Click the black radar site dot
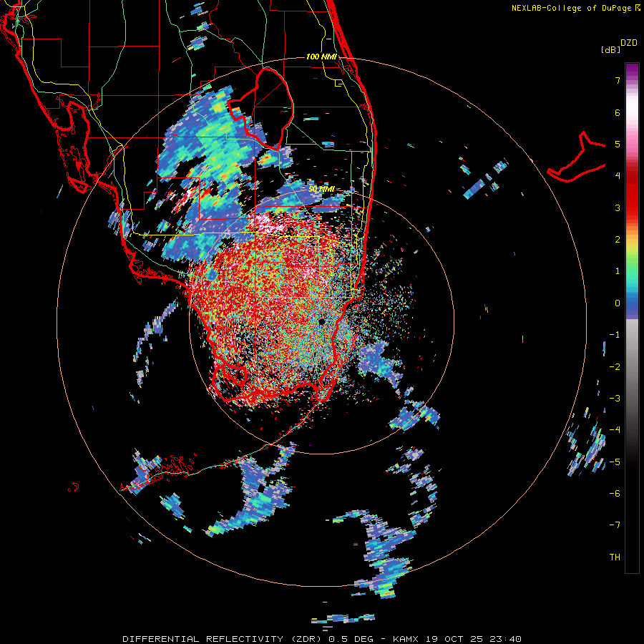 321,321
